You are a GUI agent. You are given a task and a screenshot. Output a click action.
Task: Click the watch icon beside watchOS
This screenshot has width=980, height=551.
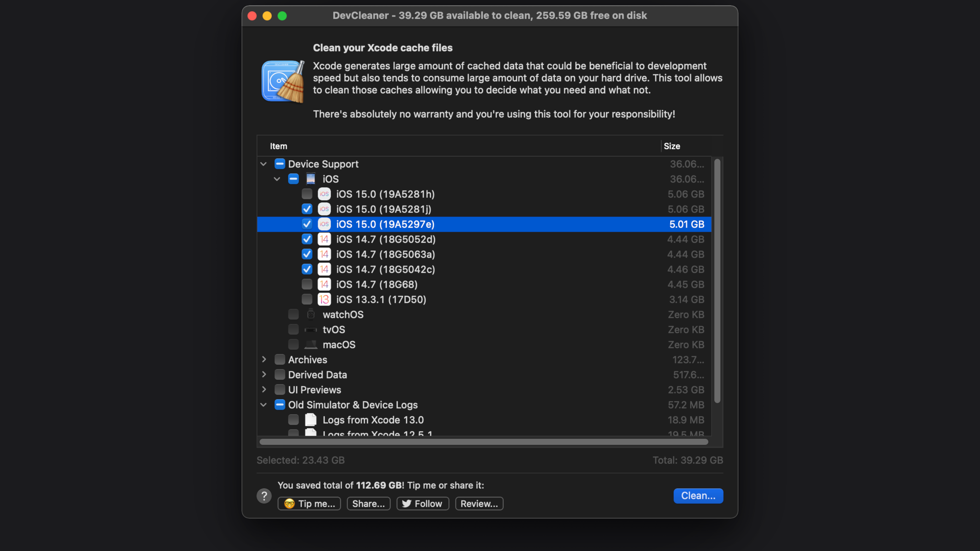pyautogui.click(x=310, y=315)
